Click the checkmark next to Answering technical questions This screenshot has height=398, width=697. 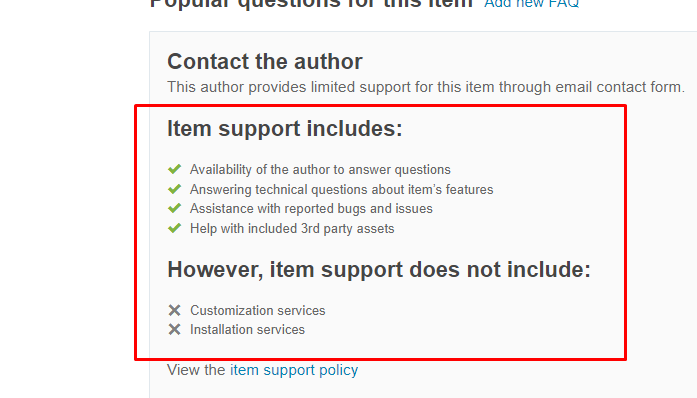174,189
